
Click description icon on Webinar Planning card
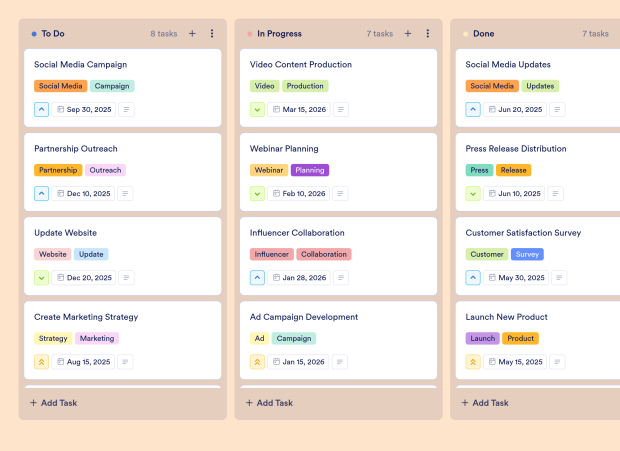click(342, 193)
